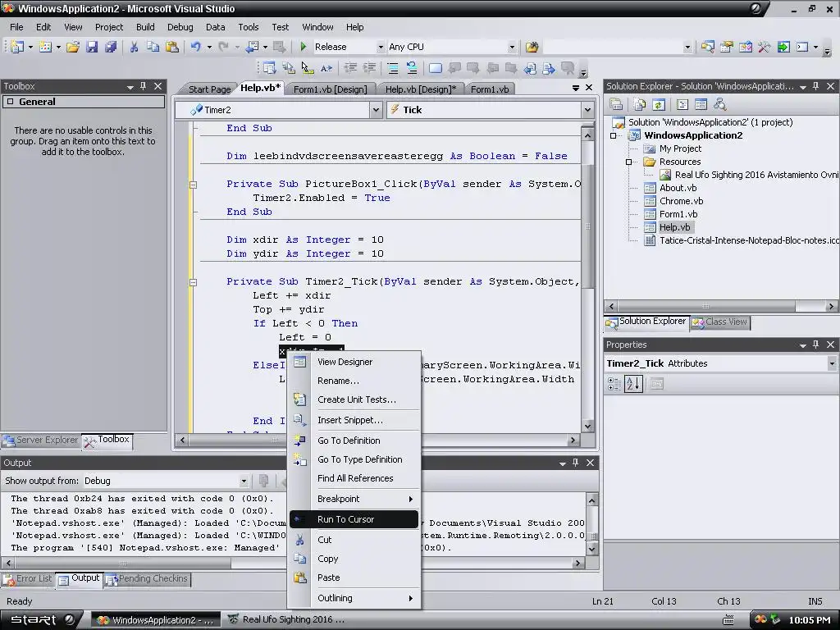
Task: Collapse the WindowsApplication2 project node
Action: pos(614,135)
